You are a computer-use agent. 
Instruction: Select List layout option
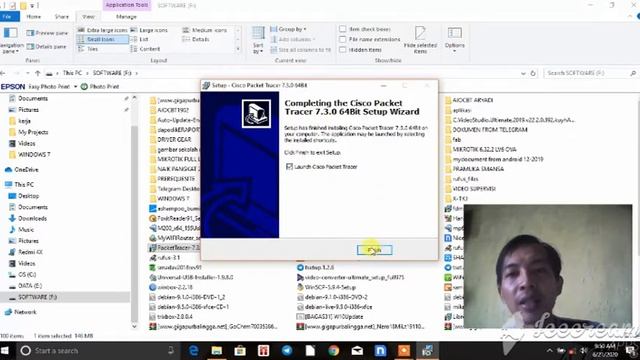tap(140, 39)
